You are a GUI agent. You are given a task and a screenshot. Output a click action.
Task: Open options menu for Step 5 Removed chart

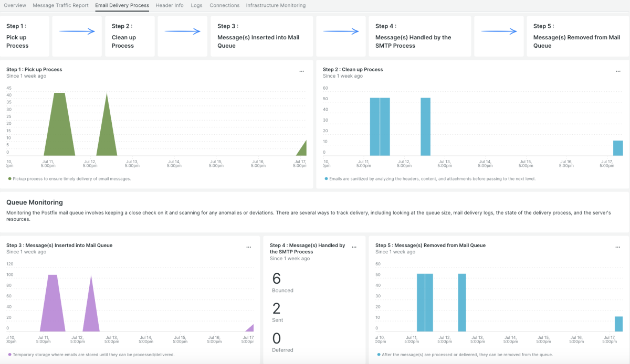(618, 247)
